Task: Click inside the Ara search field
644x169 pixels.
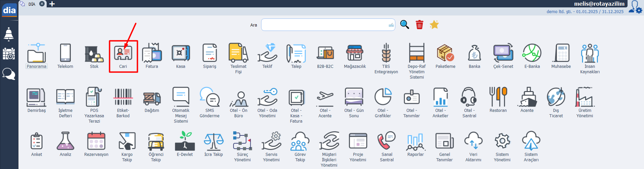Action: pos(324,25)
